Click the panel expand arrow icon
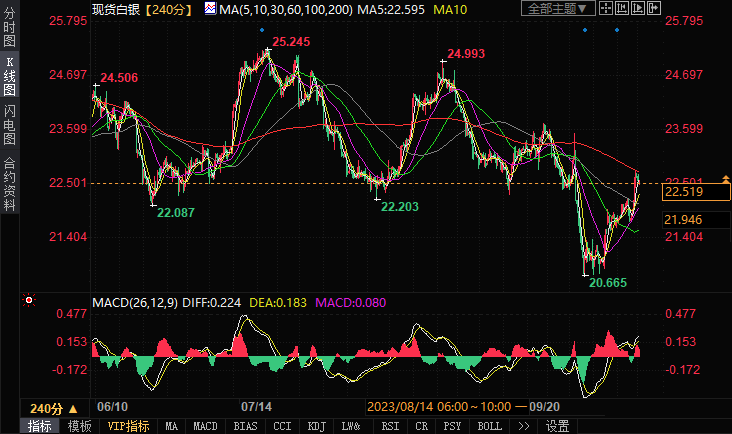Viewport: 732px width, 434px height. (x=654, y=8)
